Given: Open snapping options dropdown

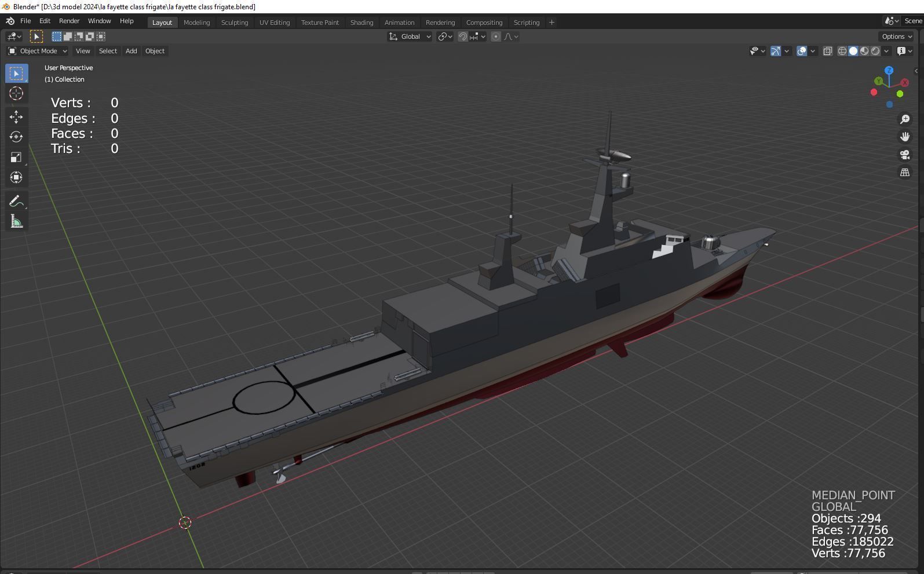Looking at the screenshot, I should point(478,36).
